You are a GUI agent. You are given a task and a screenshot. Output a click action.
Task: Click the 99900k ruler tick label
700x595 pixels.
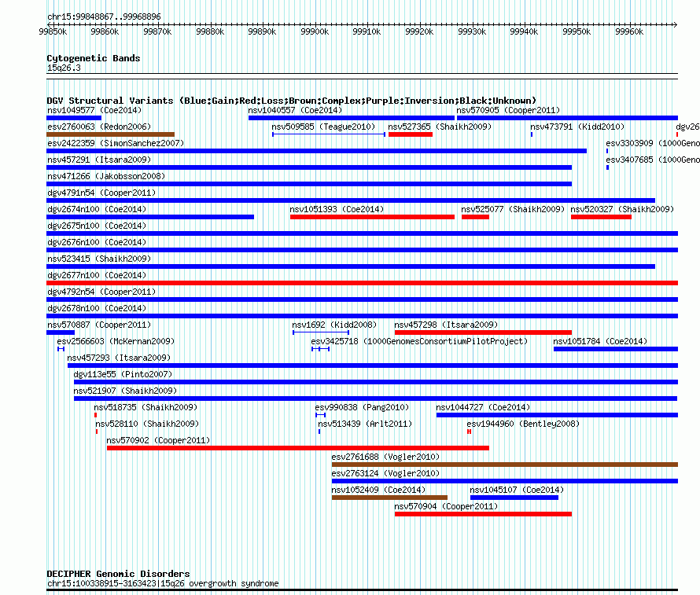point(315,31)
